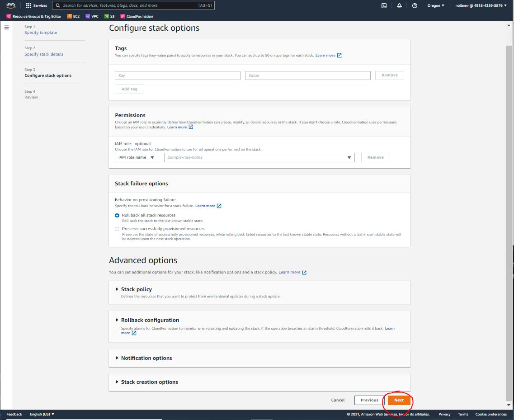The width and height of the screenshot is (514, 420).
Task: Click Remove button in Permissions section
Action: (375, 157)
